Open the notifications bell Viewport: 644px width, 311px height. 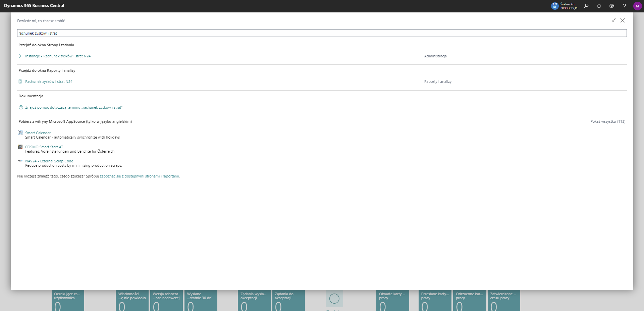tap(599, 6)
